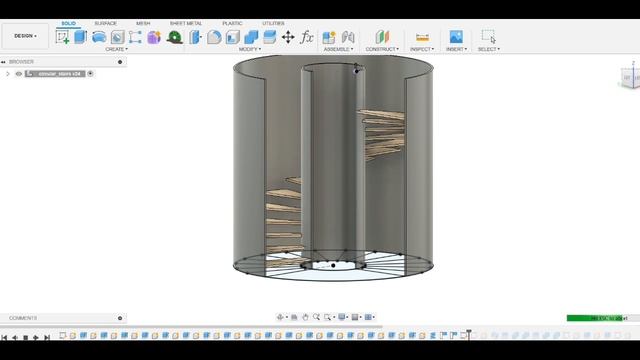Switch to the SURFACE tab
Screen dimensions: 640x360
pos(105,24)
